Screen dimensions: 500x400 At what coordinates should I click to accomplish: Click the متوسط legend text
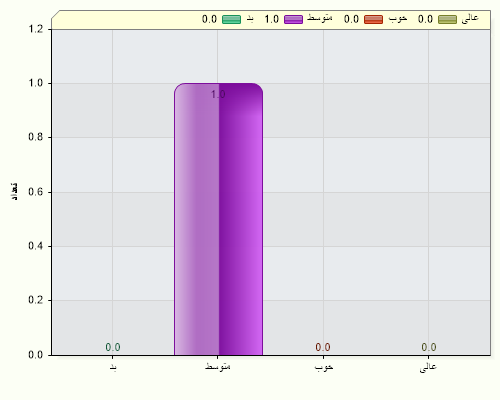coord(320,18)
